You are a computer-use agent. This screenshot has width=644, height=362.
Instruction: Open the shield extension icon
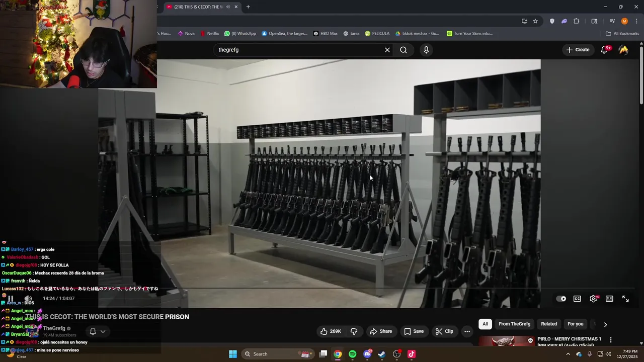552,21
